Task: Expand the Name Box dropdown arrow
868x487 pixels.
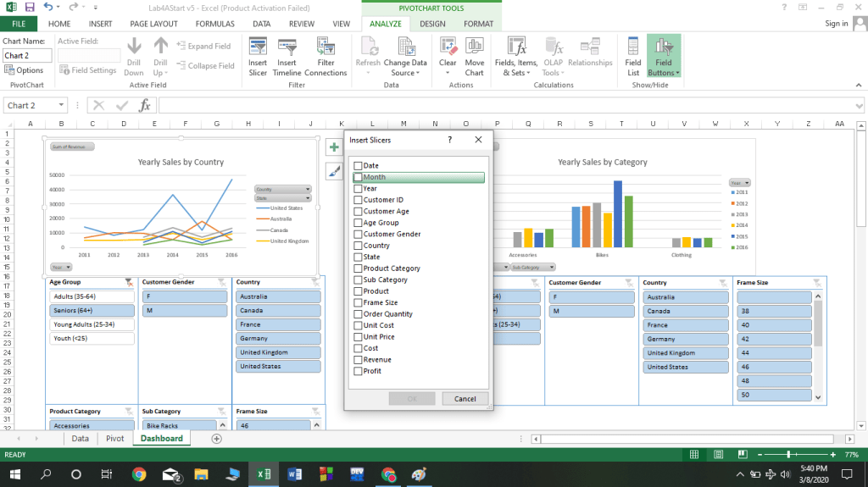Action: (x=62, y=106)
